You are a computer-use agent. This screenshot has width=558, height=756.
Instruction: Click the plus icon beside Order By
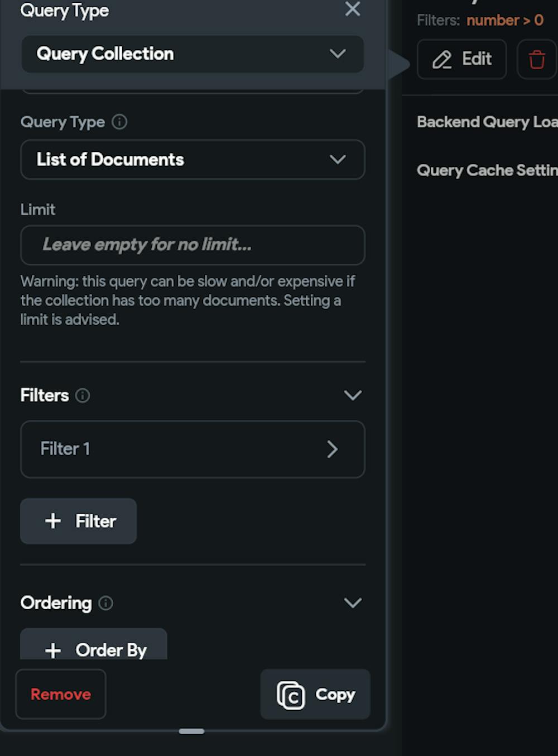[53, 650]
